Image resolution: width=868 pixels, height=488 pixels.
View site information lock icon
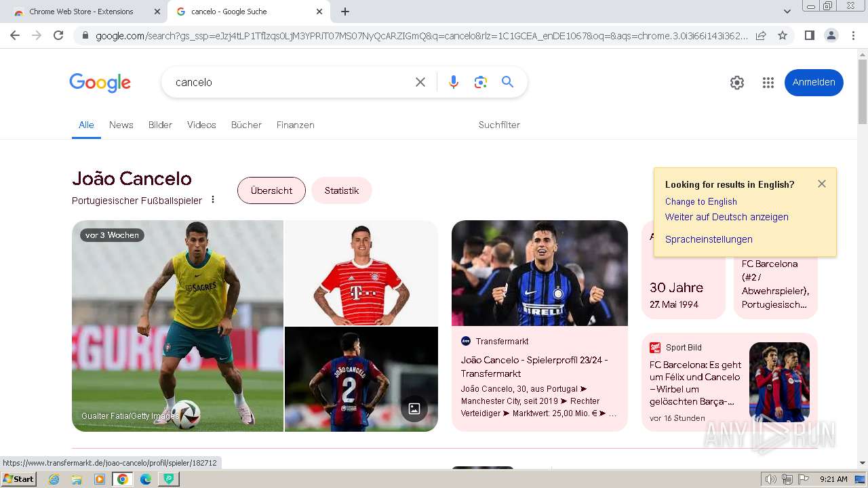(x=85, y=36)
